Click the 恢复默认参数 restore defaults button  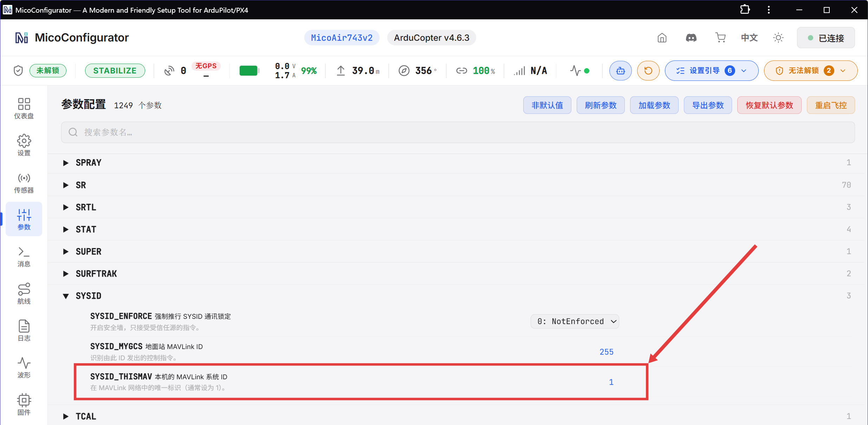tap(769, 105)
